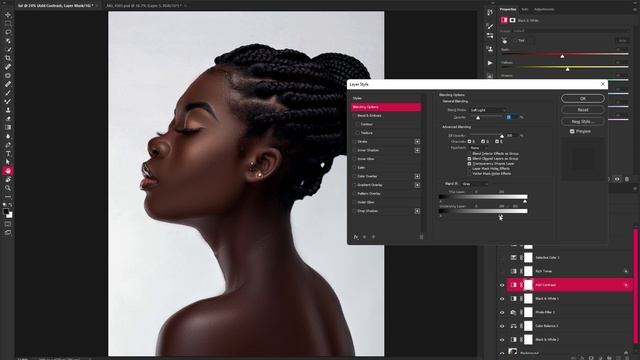Open the Brushes panel icon in dock
The width and height of the screenshot is (640, 360).
point(490,26)
